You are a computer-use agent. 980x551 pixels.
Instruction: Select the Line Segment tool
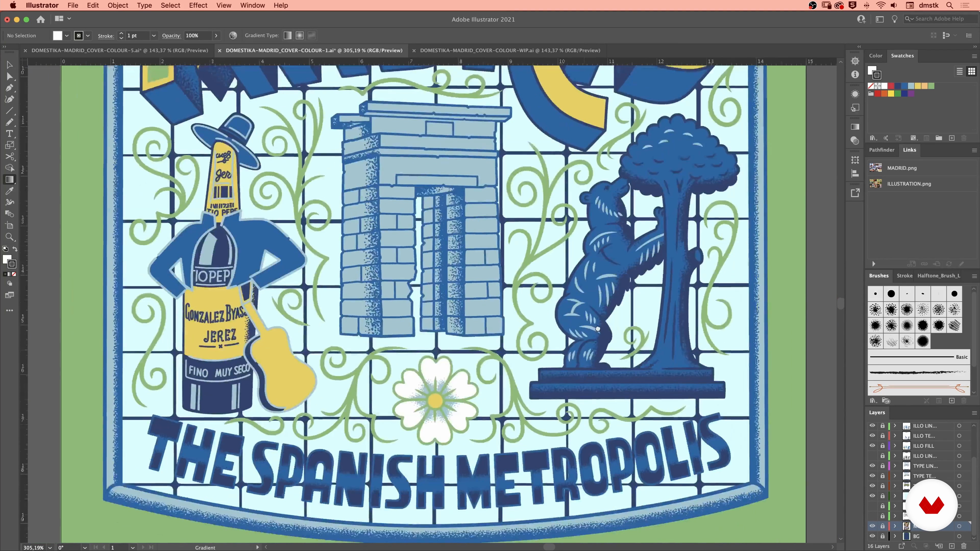tap(9, 111)
